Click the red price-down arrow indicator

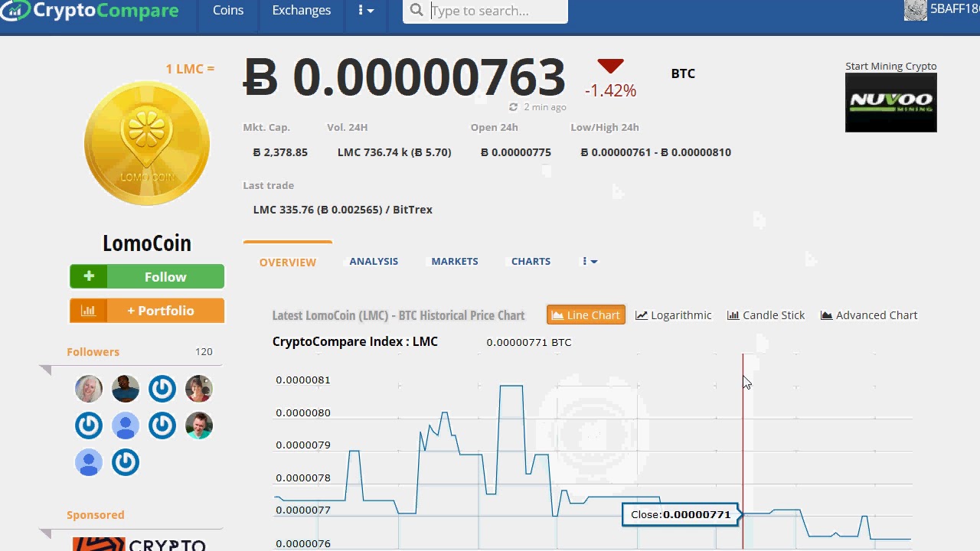(610, 66)
